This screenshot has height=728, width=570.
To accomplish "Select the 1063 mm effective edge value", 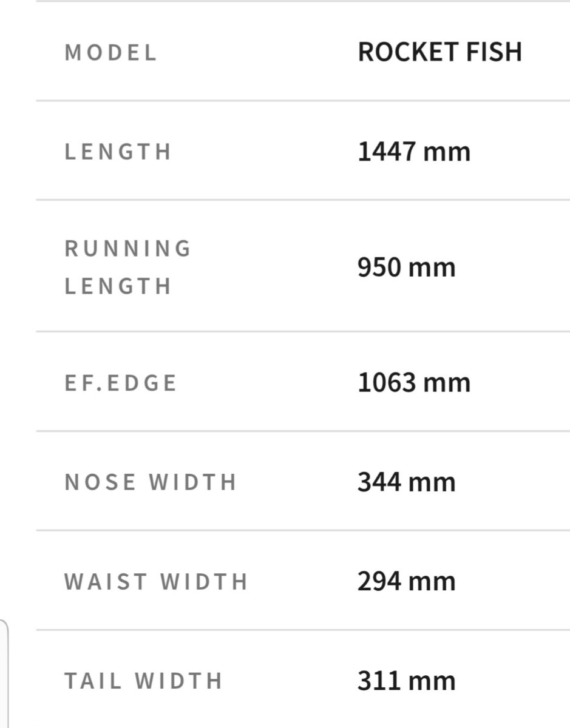I will (x=414, y=383).
